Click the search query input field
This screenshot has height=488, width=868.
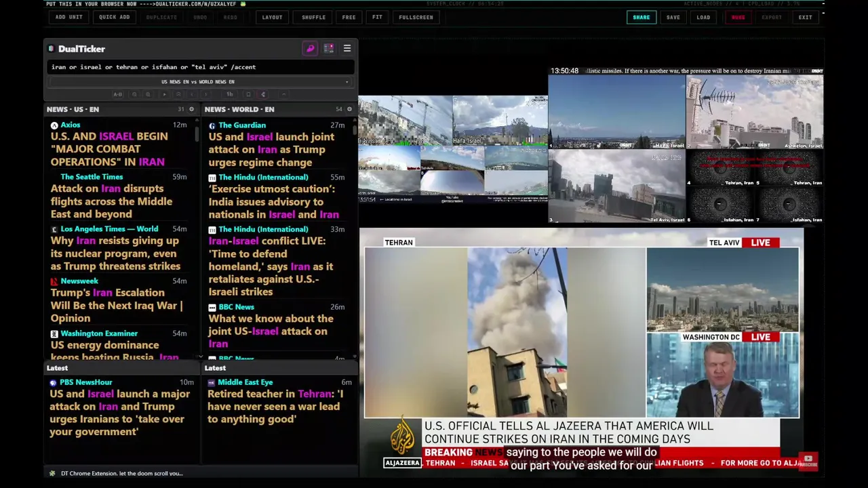(x=201, y=67)
